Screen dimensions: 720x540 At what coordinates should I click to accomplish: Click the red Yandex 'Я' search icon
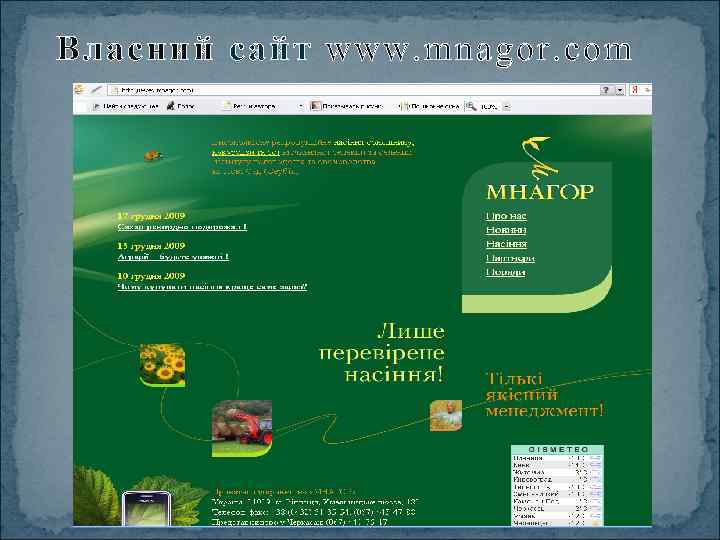(635, 90)
